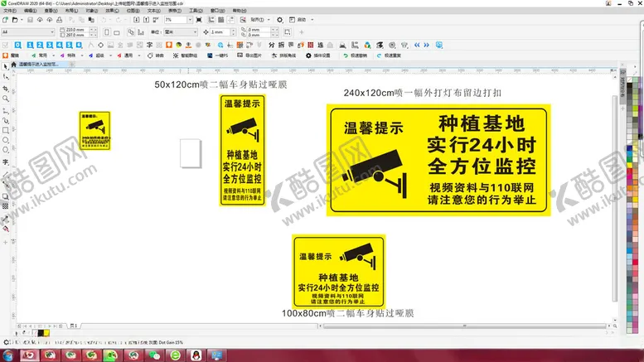The height and width of the screenshot is (362, 644).
Task: Expand the 通用 plugin dropdown arrow
Action: coord(139,56)
